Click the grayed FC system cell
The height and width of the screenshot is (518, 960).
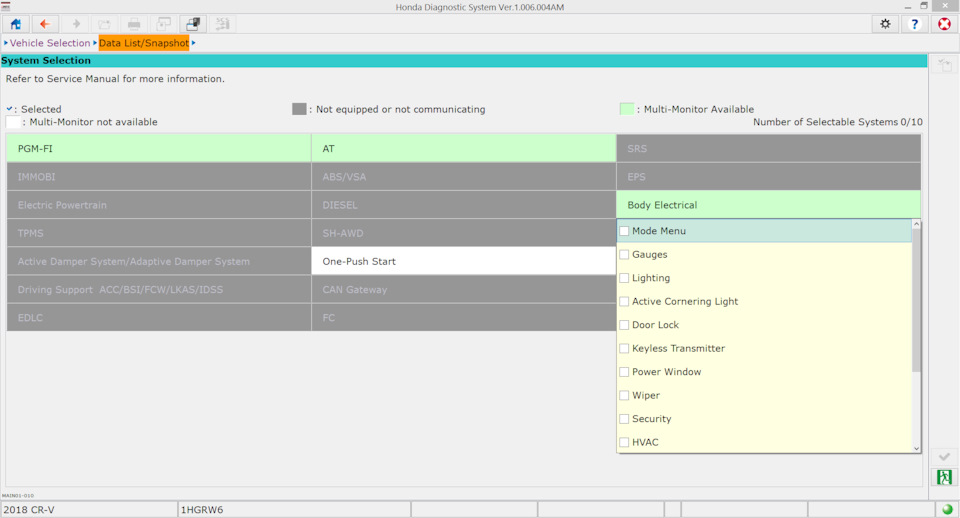click(x=463, y=318)
